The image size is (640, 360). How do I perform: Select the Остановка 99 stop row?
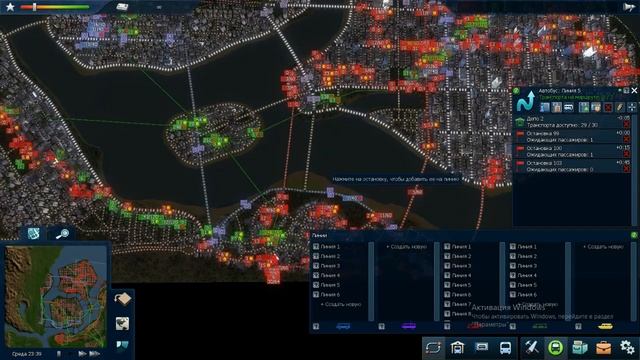[572, 137]
